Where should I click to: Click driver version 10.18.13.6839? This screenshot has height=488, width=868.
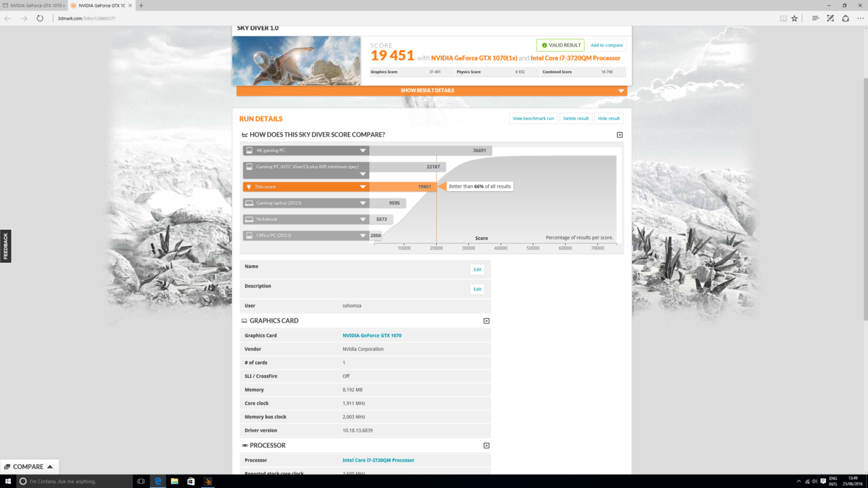coord(357,430)
